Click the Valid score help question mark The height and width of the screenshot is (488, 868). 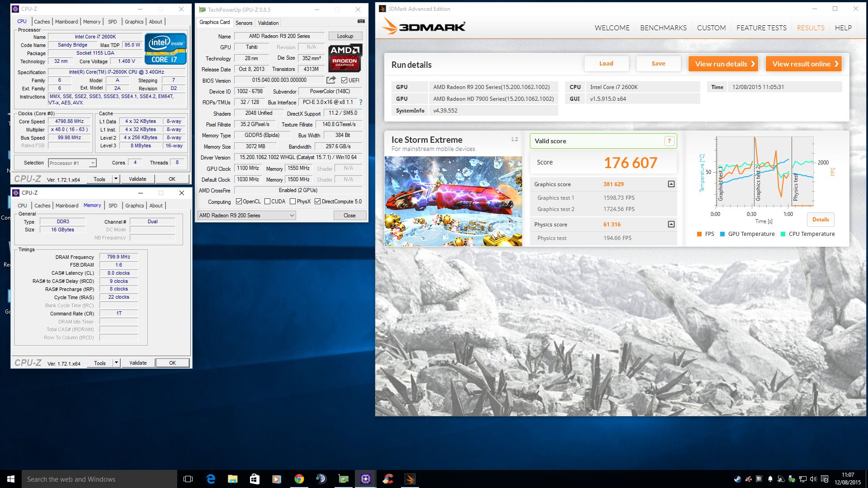pyautogui.click(x=669, y=141)
